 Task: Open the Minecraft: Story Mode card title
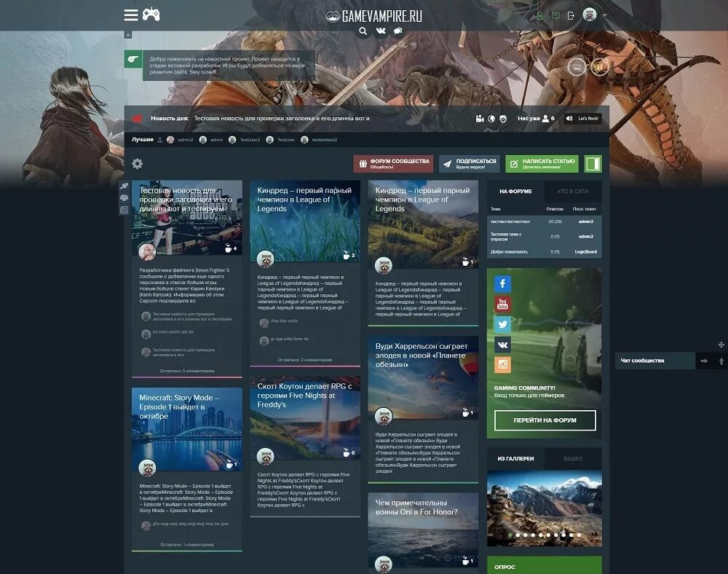pyautogui.click(x=179, y=406)
